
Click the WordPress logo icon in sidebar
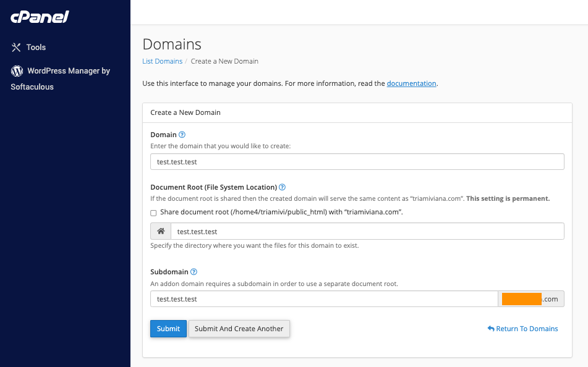(17, 71)
